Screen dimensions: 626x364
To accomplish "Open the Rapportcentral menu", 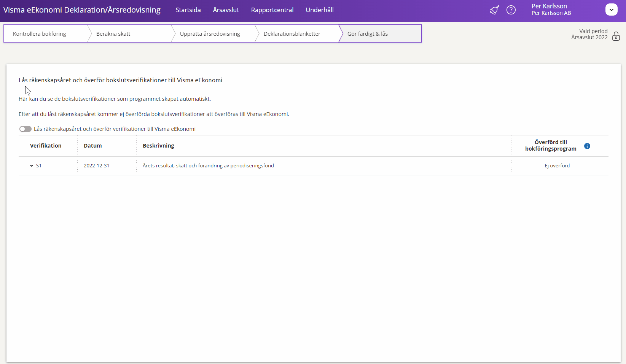I will [x=272, y=10].
